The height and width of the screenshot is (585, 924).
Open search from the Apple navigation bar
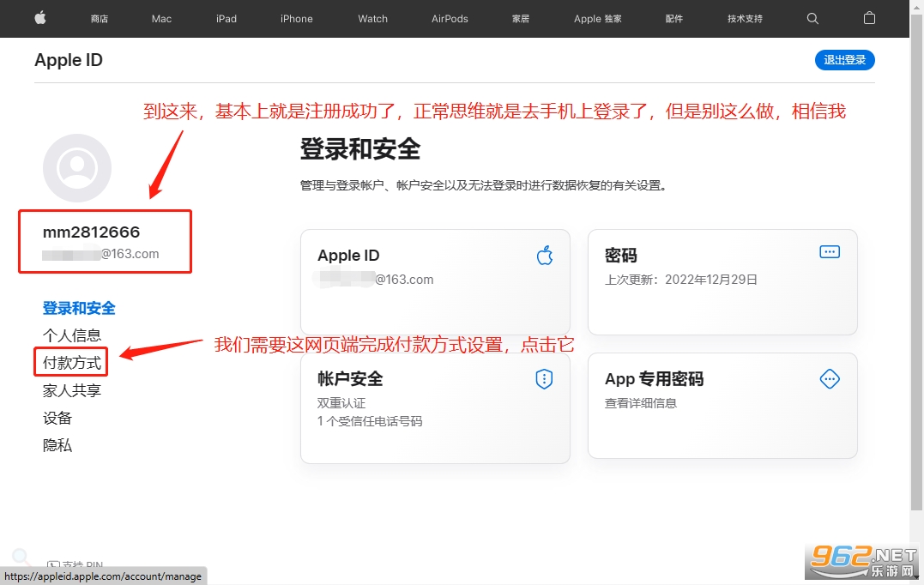coord(812,18)
